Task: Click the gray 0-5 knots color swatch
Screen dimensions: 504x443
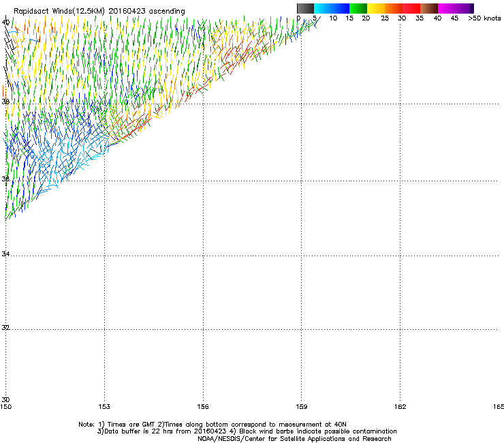Action: [x=305, y=8]
